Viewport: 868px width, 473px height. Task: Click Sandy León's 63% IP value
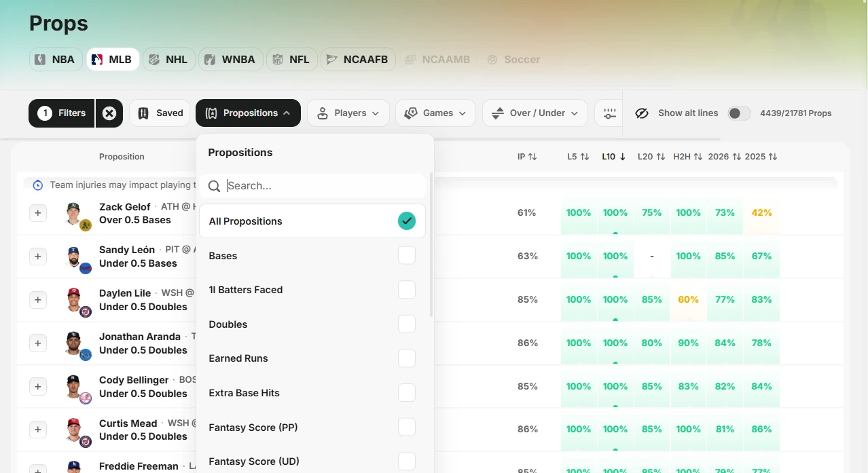click(x=528, y=257)
